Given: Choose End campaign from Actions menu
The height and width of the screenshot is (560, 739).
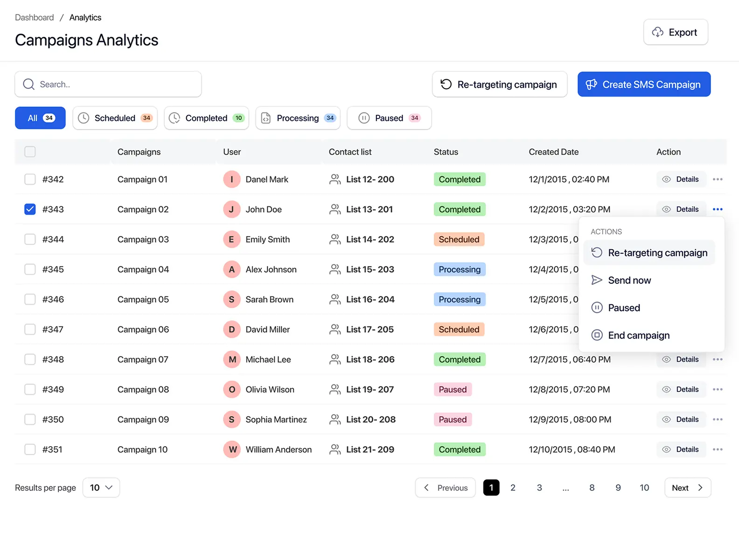Looking at the screenshot, I should coord(638,336).
